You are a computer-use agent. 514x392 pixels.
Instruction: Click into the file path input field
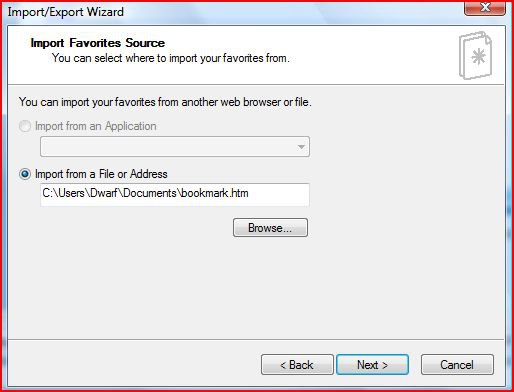pos(175,194)
